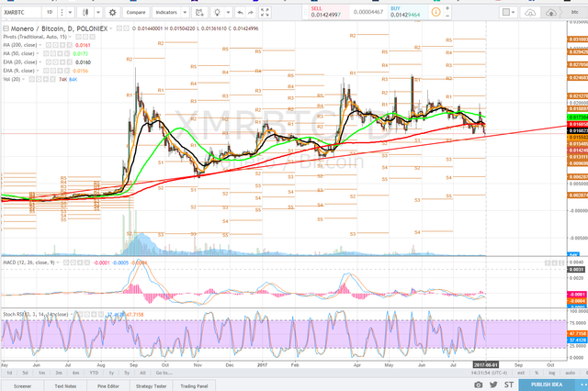Edit the XMRBTC symbol field
The width and height of the screenshot is (588, 391).
coord(21,12)
